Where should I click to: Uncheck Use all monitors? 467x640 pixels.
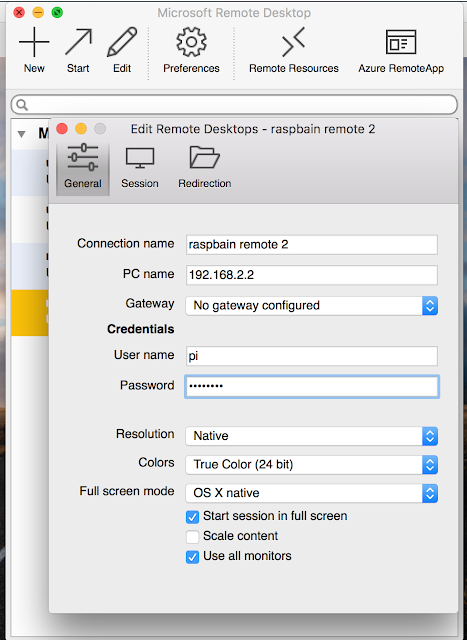[192, 557]
